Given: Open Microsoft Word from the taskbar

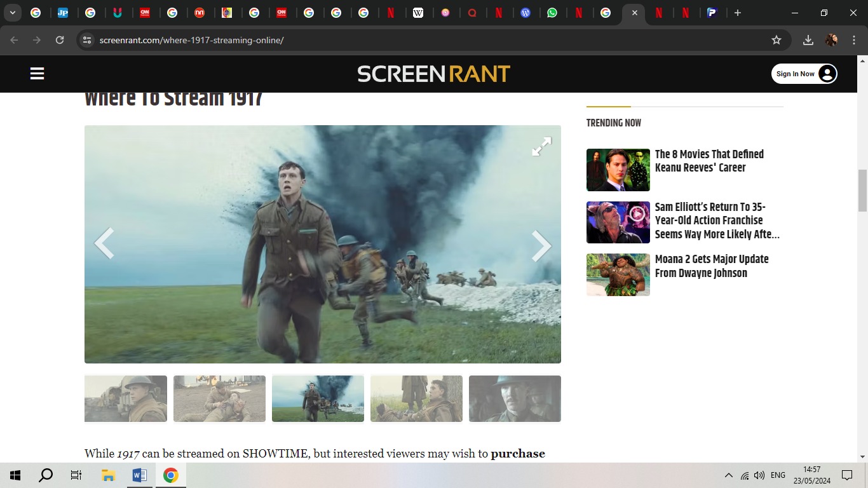Looking at the screenshot, I should 139,475.
